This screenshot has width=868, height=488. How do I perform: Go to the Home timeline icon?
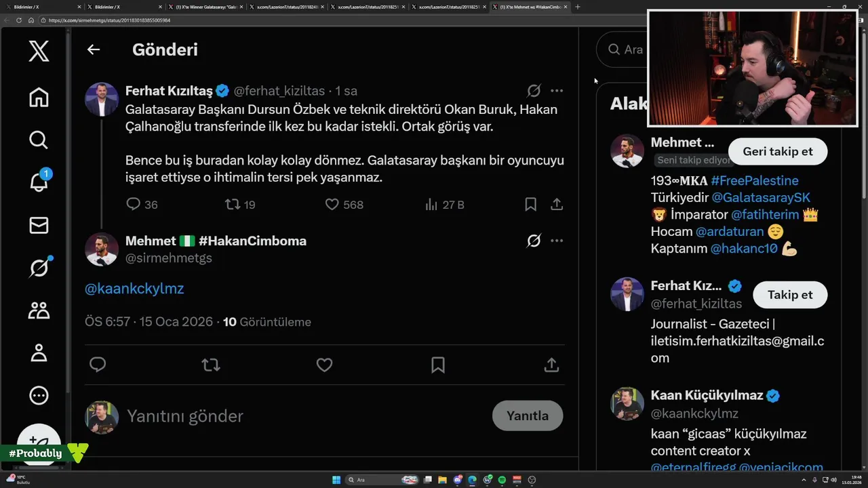39,97
